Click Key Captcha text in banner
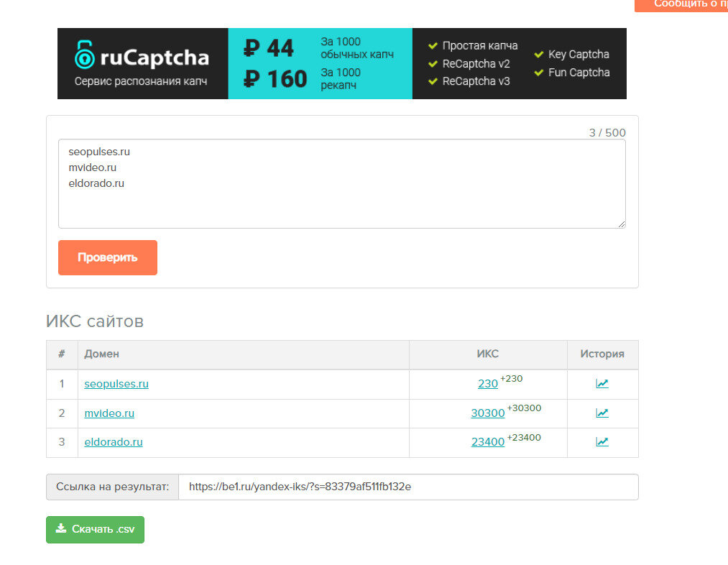The height and width of the screenshot is (565, 728). [x=579, y=55]
